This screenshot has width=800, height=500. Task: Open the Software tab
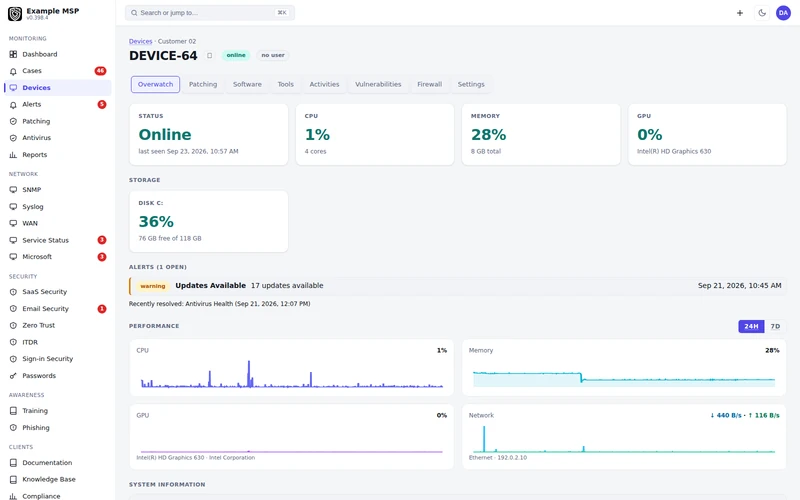click(247, 85)
